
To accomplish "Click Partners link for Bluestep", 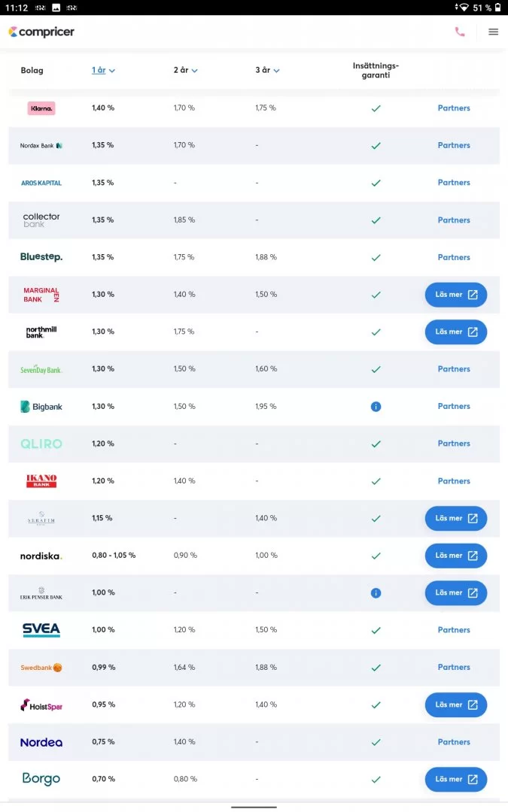I will coord(454,257).
